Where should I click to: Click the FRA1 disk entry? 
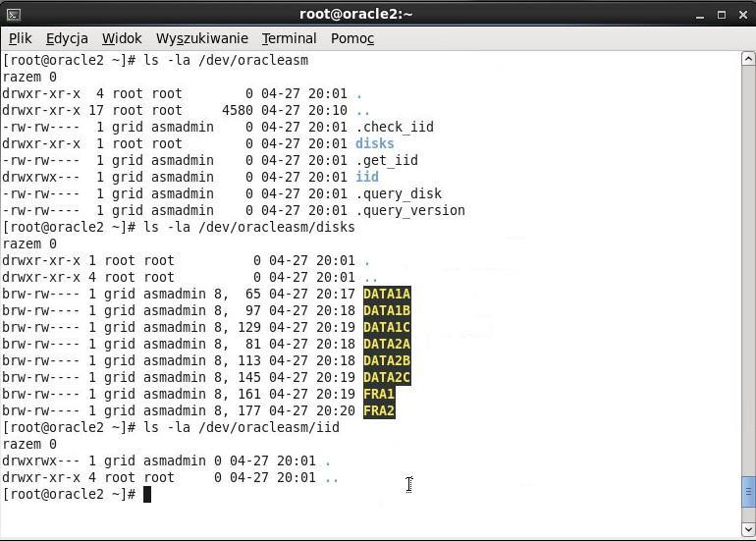(x=379, y=394)
